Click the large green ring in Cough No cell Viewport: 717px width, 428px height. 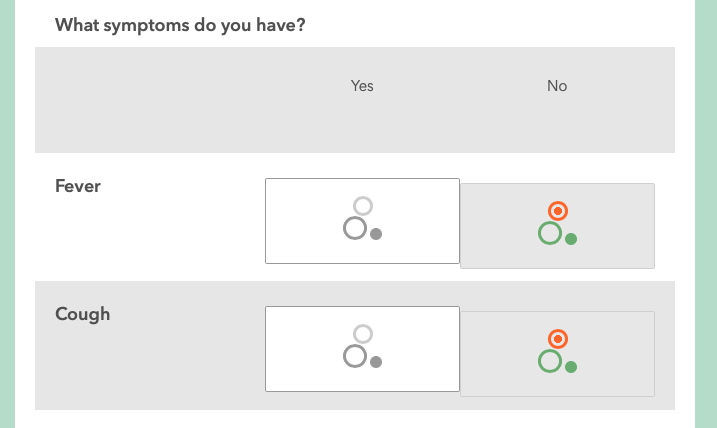[x=549, y=361]
